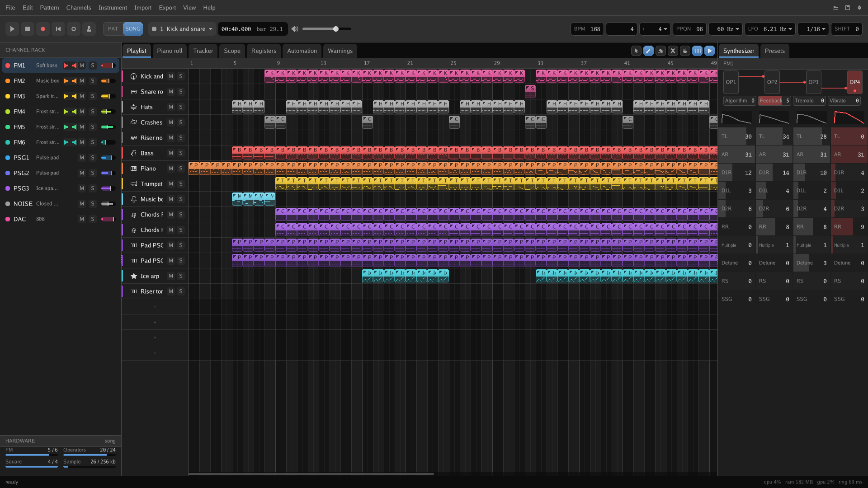
Task: Click the Feedback value field
Action: coord(774,101)
